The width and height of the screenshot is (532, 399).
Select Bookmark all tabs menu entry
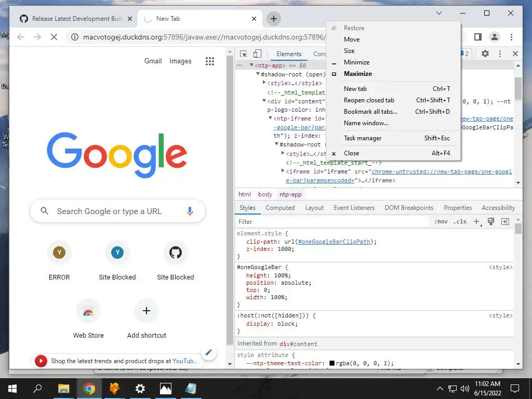click(x=394, y=112)
